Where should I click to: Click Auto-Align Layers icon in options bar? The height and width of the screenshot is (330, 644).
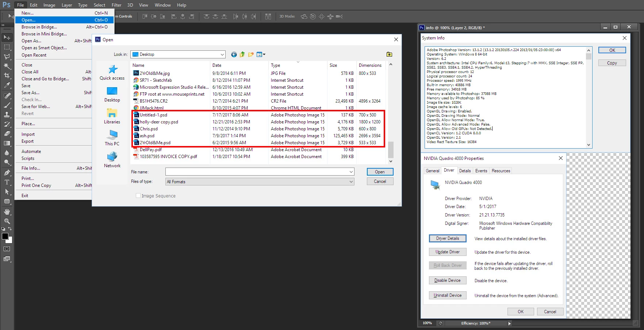[x=268, y=16]
